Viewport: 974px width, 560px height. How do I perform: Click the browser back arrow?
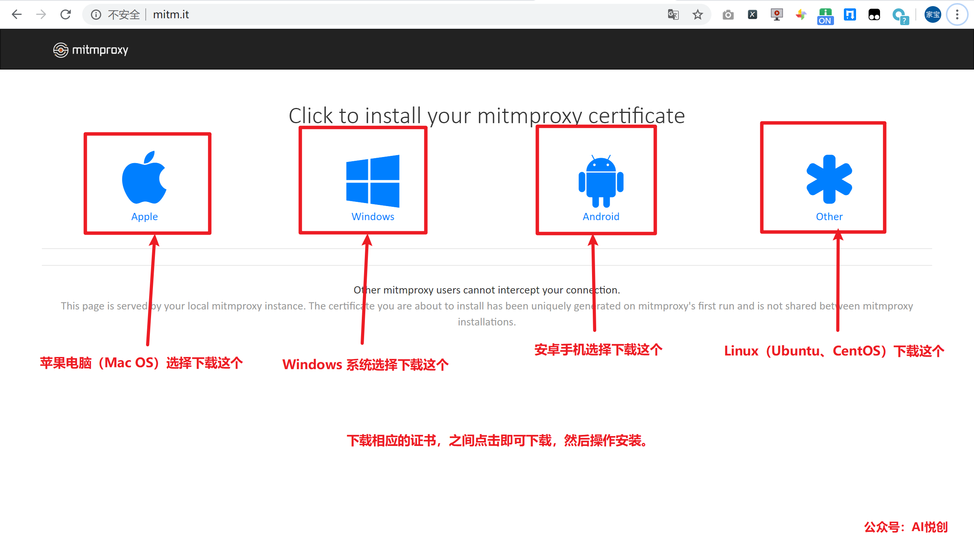click(x=16, y=14)
